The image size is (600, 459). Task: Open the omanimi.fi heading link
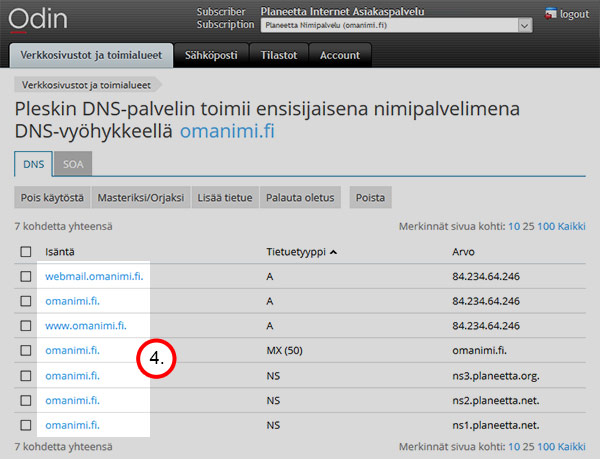227,131
